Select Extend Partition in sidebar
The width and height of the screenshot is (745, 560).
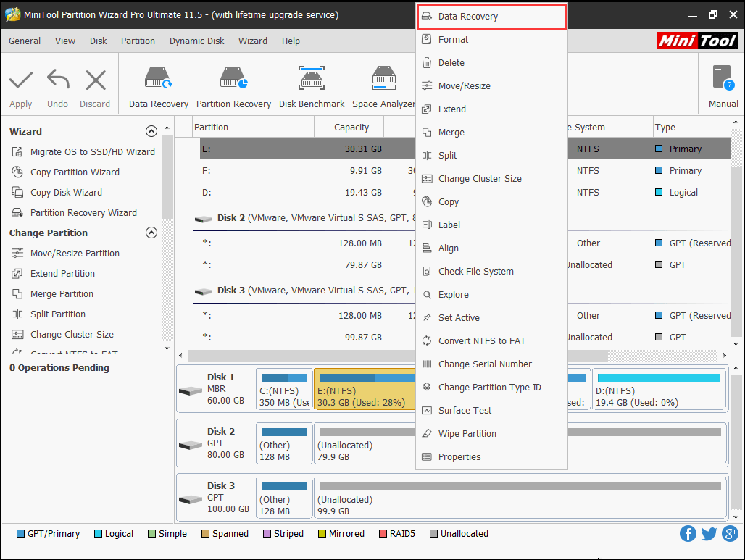point(53,274)
